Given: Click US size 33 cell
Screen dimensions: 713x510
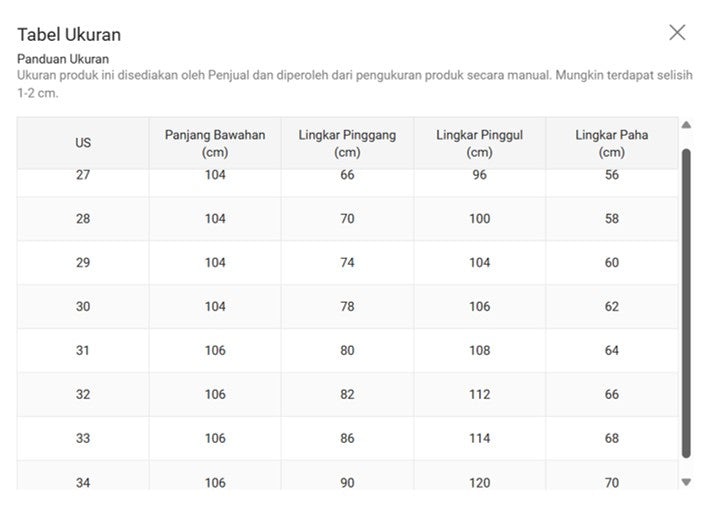Looking at the screenshot, I should pos(83,438).
